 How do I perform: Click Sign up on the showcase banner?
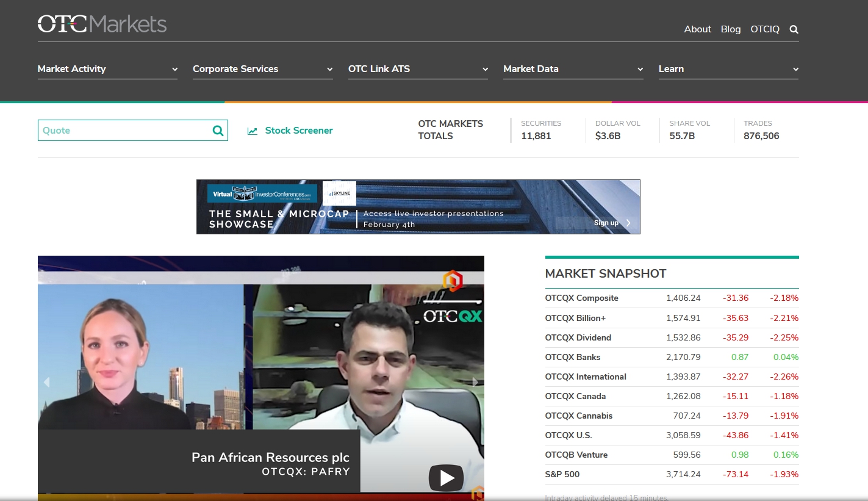tap(606, 223)
